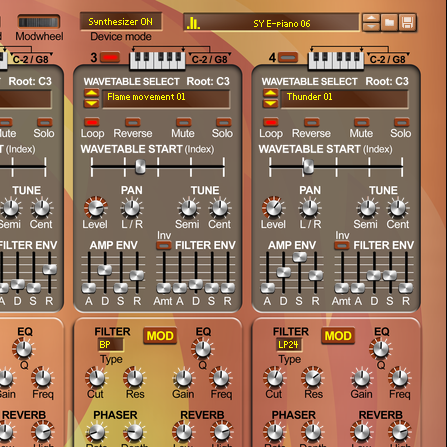Click layer 4 Filter Env Decay fader
Image resolution: width=447 pixels, height=447 pixels.
coord(374,275)
